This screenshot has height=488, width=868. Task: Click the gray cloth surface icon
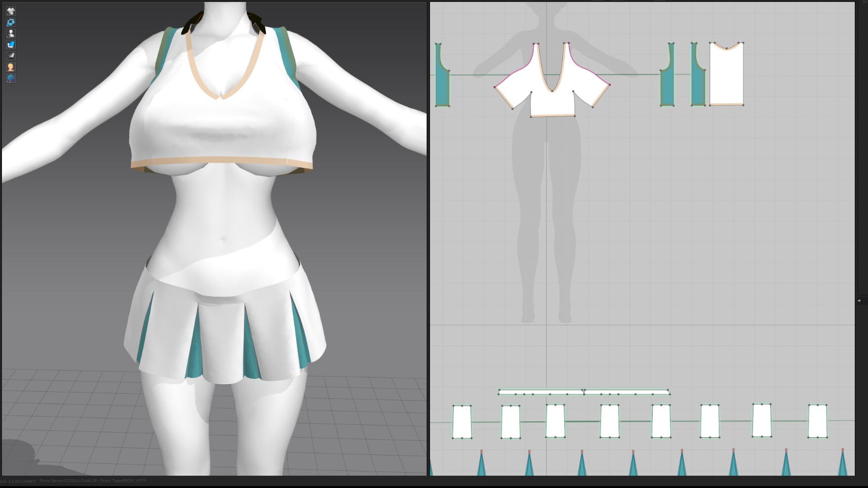click(11, 56)
